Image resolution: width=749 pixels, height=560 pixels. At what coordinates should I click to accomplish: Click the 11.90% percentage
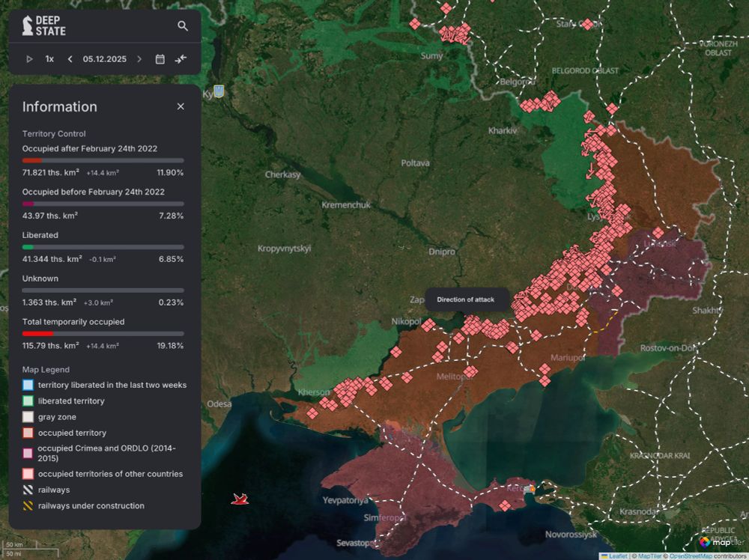pyautogui.click(x=170, y=172)
